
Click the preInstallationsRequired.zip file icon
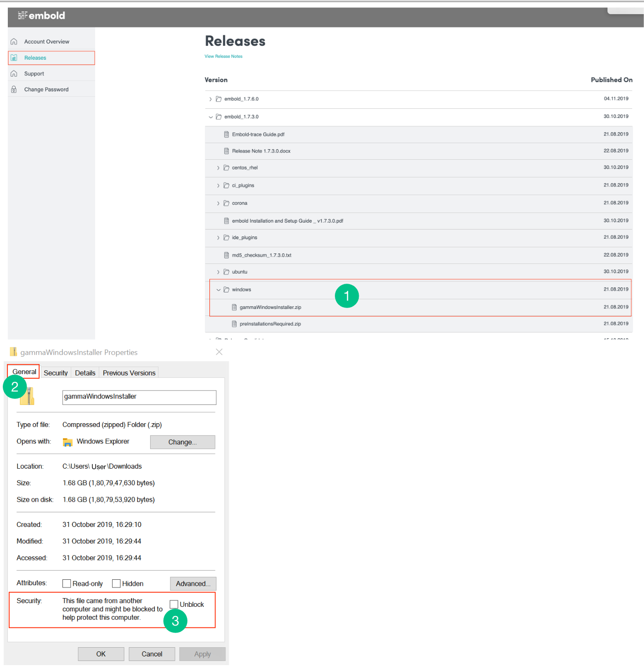234,324
